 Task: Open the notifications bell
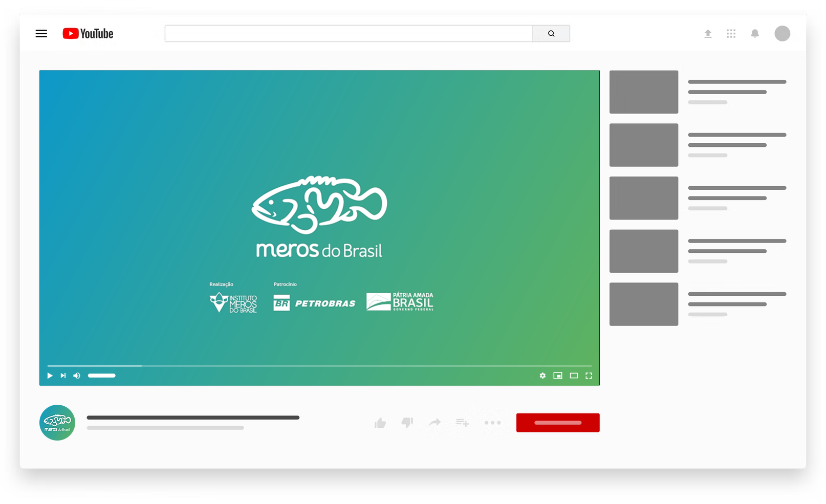coord(755,34)
